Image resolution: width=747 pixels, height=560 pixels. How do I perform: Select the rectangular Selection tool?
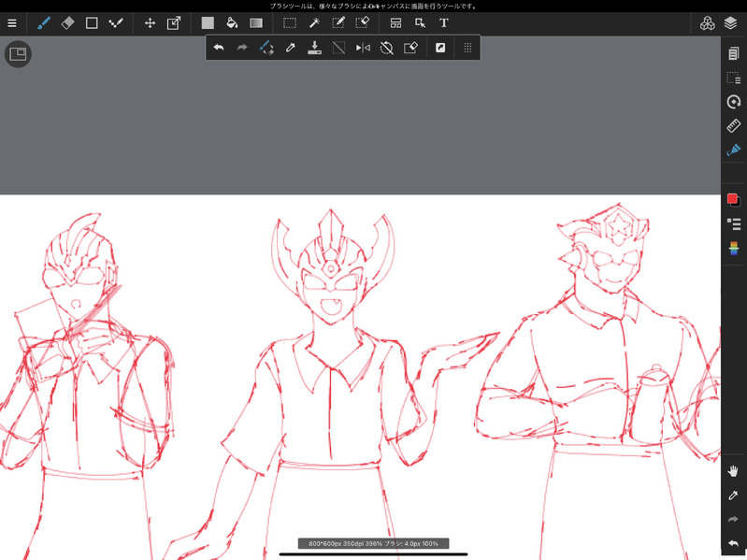pyautogui.click(x=290, y=22)
